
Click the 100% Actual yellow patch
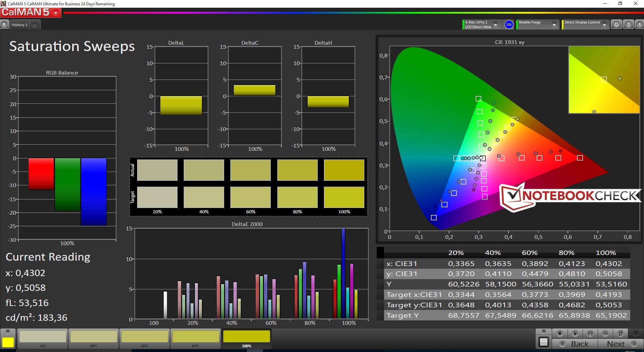(x=344, y=170)
